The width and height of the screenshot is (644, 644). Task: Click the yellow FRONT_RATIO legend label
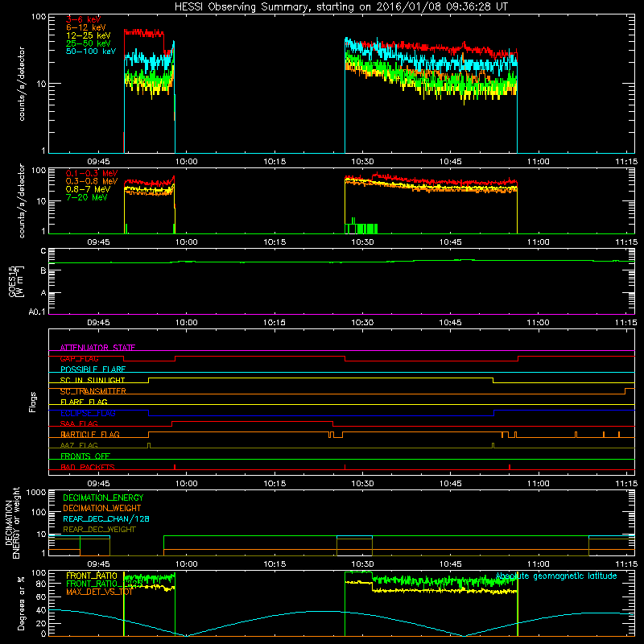[92, 576]
